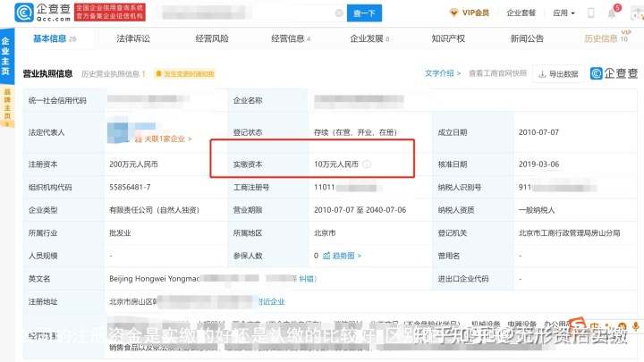Click the 查一下 search button

[364, 13]
